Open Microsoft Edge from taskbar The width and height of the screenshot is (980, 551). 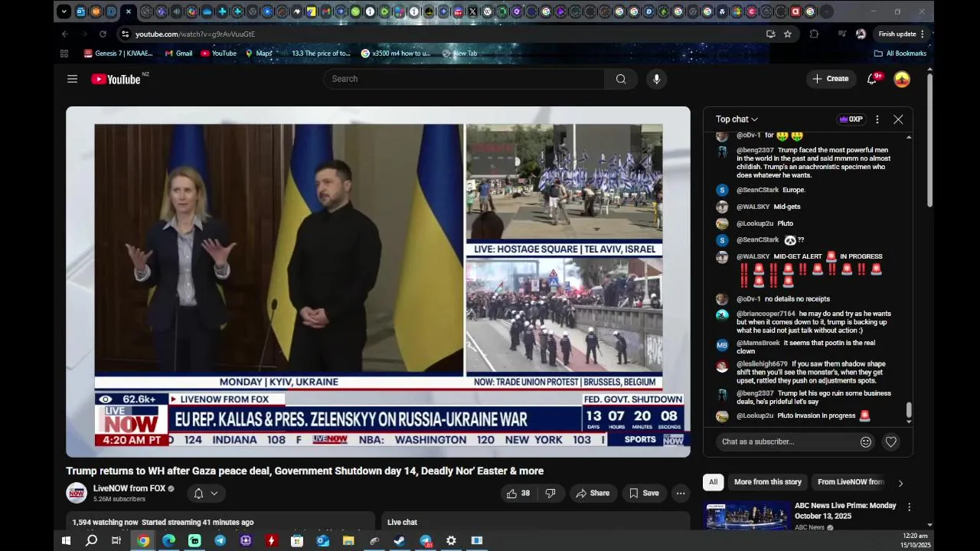point(168,540)
